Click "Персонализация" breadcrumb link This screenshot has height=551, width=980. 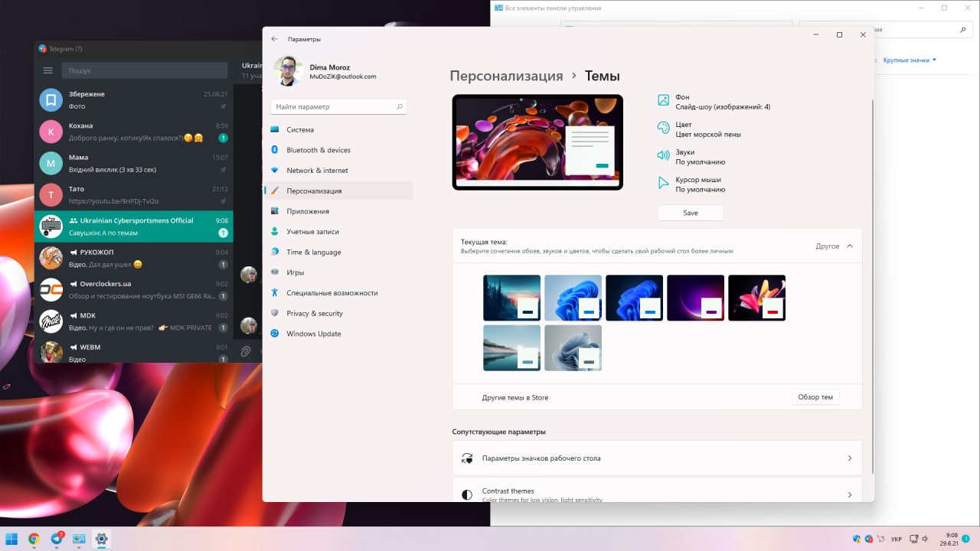click(506, 76)
